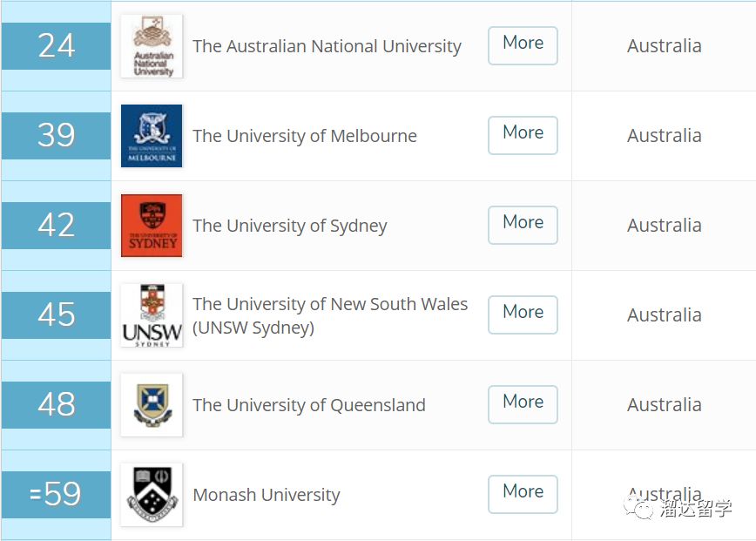
Task: Click The University of Sydney name
Action: (290, 226)
